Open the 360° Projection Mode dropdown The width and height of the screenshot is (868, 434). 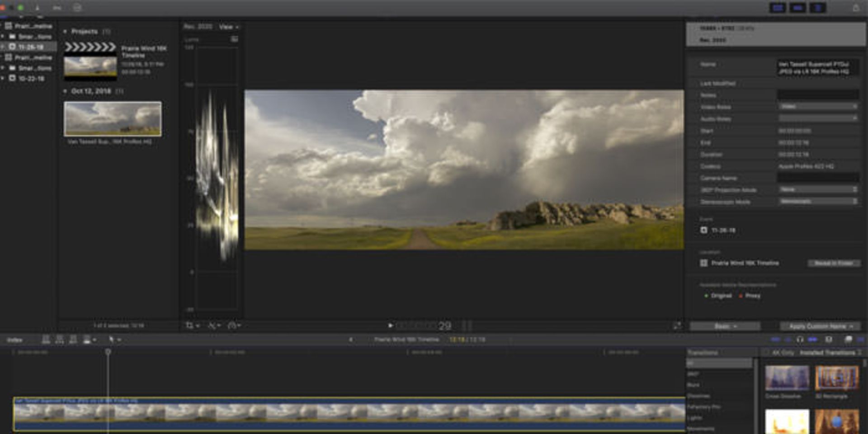[818, 190]
